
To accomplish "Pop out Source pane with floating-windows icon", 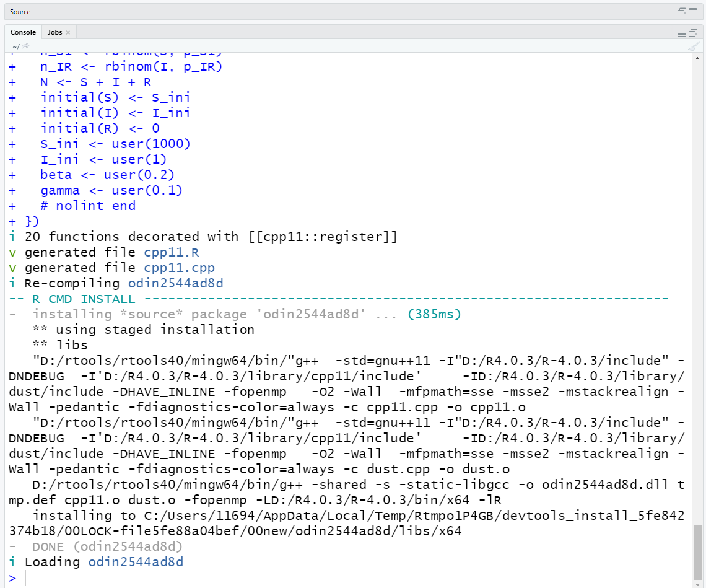I will click(x=681, y=11).
